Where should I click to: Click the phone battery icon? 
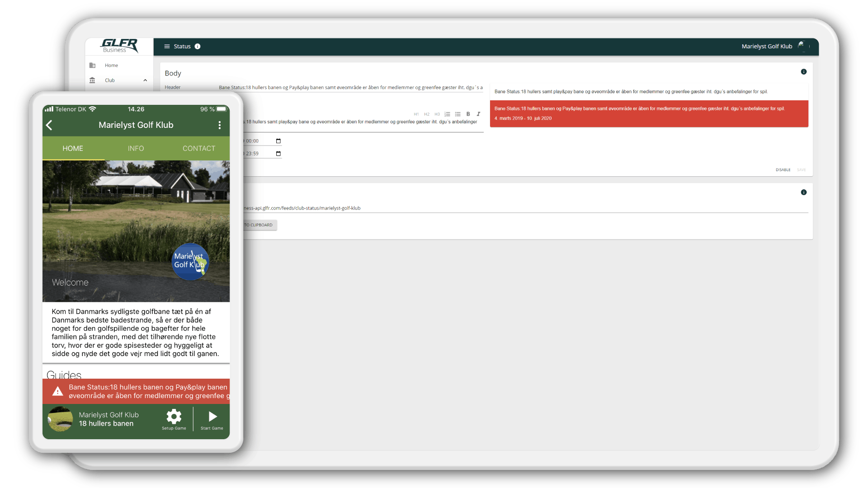(222, 109)
